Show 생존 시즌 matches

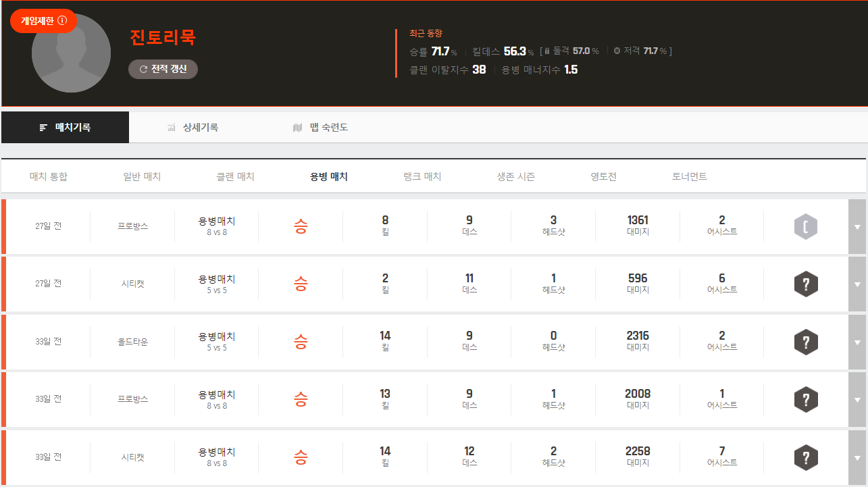coord(515,176)
